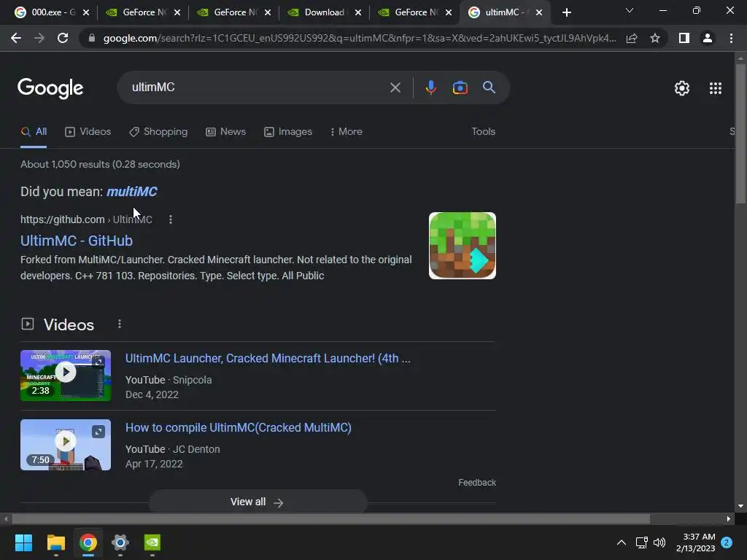Click the vertical scrollbar thumb
This screenshot has height=560, width=747.
tap(740, 134)
